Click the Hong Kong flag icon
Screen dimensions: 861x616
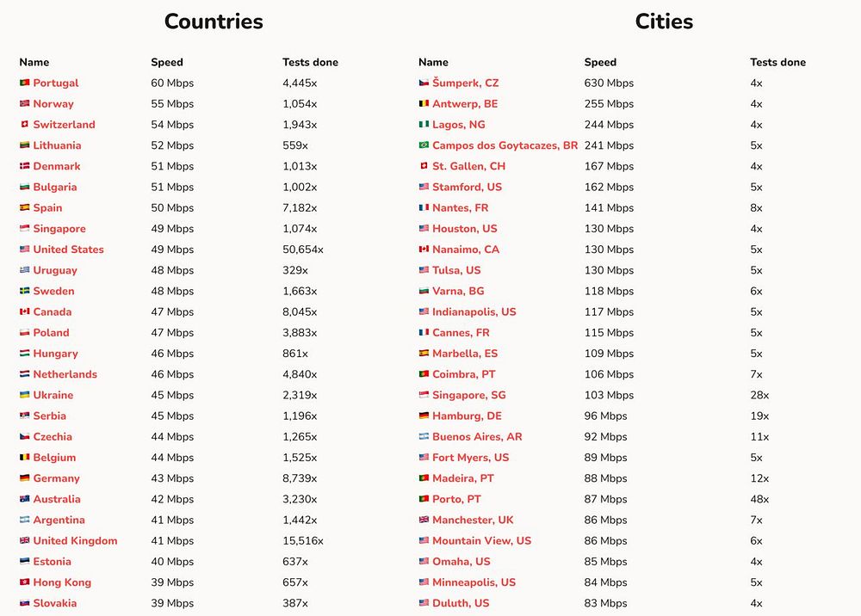point(25,582)
